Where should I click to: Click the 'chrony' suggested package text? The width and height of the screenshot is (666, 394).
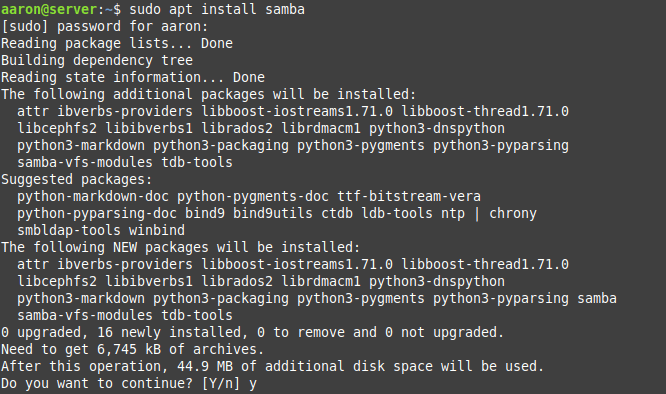click(x=513, y=213)
